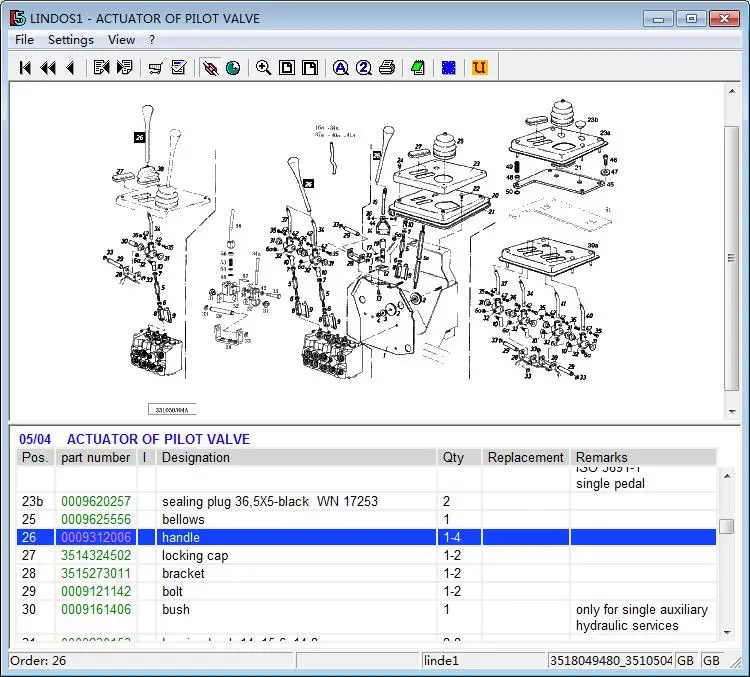Click the Replacement column header
Image resolution: width=750 pixels, height=677 pixels.
(526, 457)
